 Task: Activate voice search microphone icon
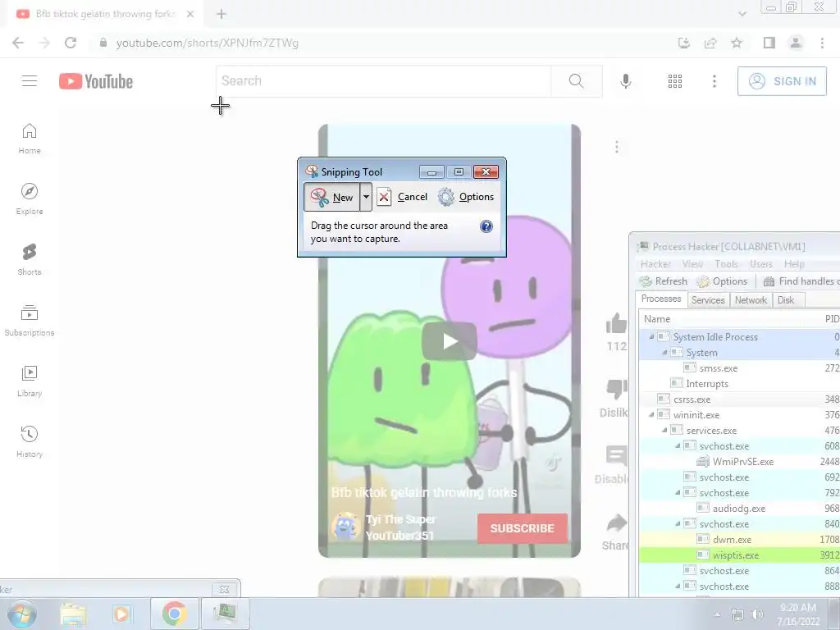pyautogui.click(x=625, y=81)
